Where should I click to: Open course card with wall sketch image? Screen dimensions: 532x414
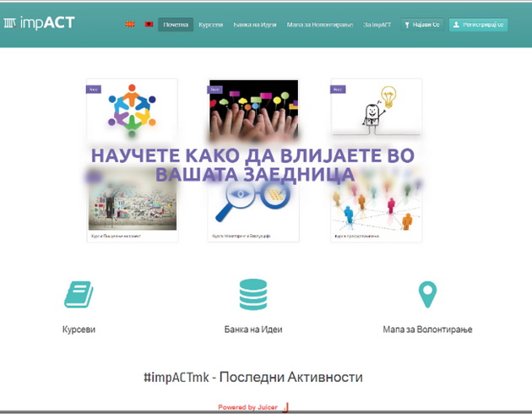[133, 206]
